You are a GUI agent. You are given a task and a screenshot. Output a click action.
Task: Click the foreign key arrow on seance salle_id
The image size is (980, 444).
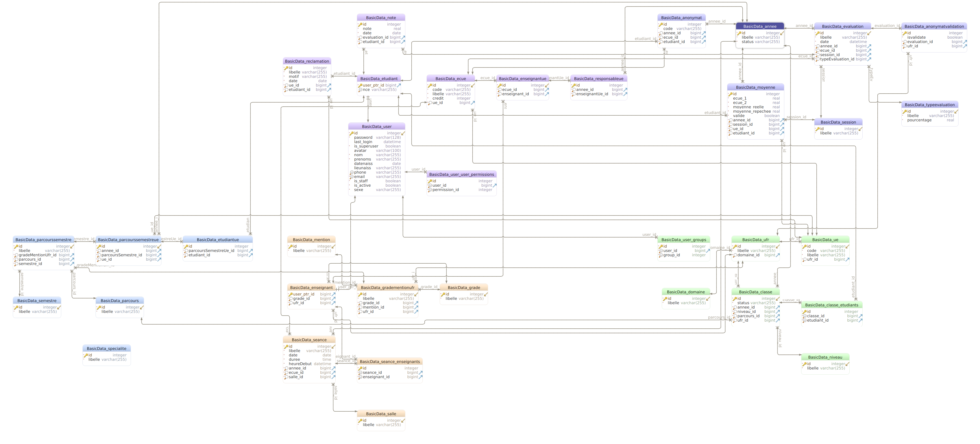click(333, 377)
